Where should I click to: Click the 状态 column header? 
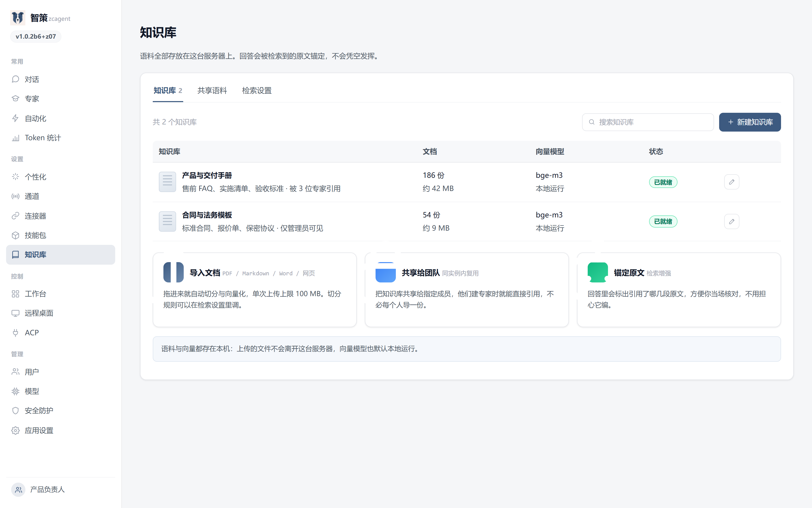tap(656, 152)
